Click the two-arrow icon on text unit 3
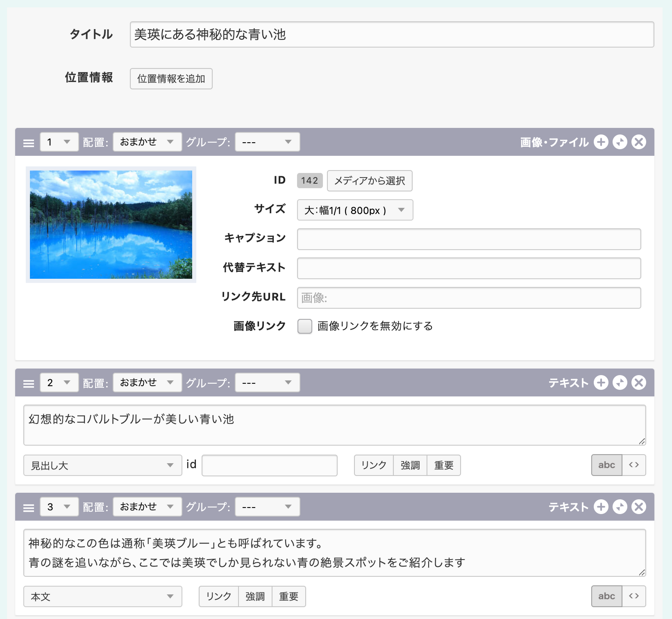672x619 pixels. click(x=620, y=507)
